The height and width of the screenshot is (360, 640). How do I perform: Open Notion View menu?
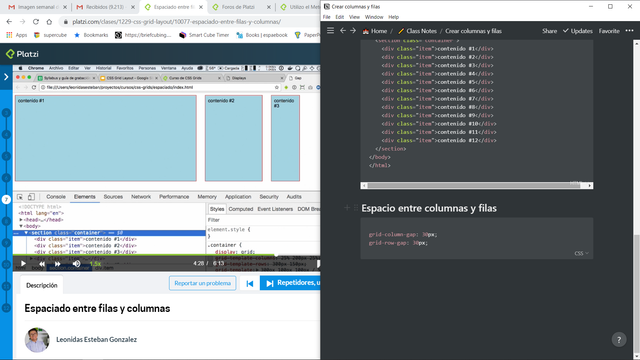point(354,17)
